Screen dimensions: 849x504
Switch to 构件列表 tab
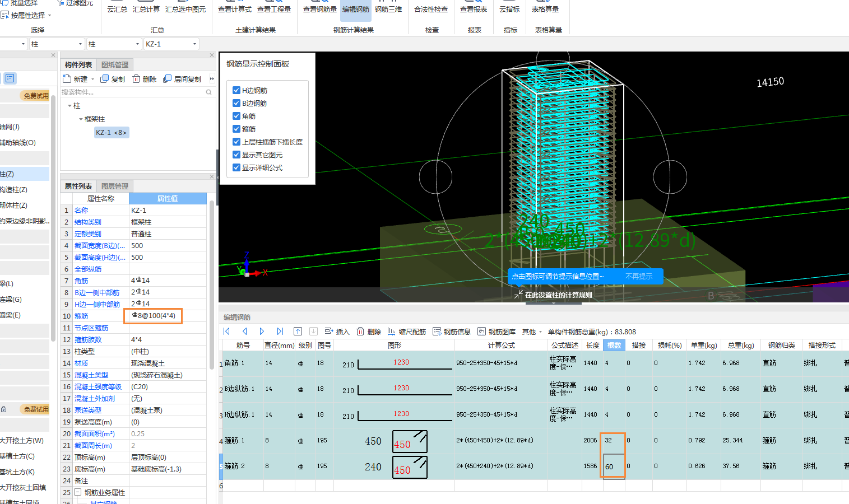78,65
